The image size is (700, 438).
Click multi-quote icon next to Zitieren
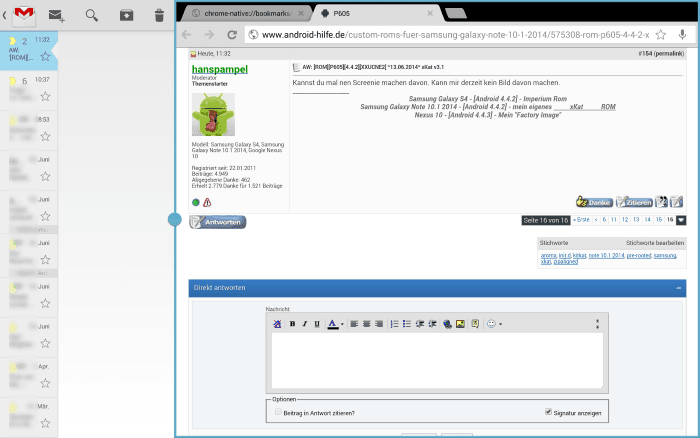(661, 202)
